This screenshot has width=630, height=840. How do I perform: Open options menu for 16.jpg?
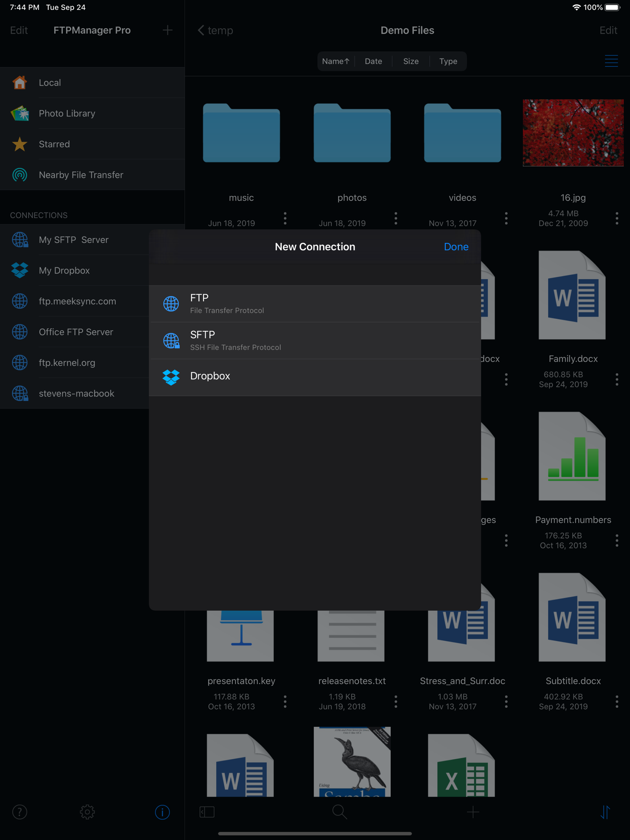pyautogui.click(x=617, y=218)
